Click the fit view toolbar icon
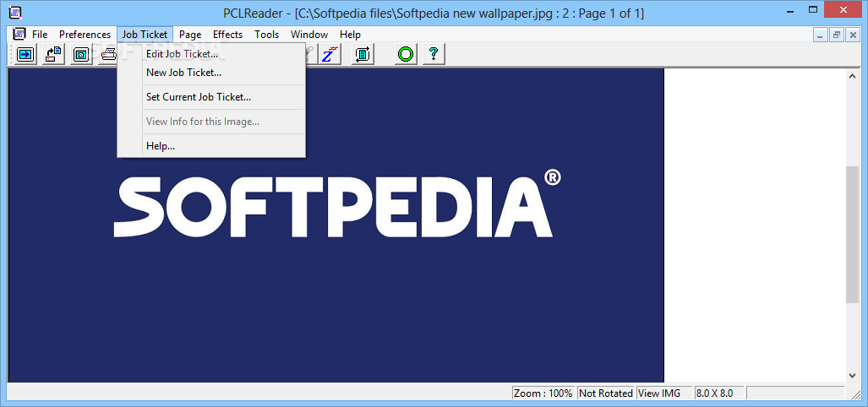The height and width of the screenshot is (407, 868). click(x=81, y=54)
